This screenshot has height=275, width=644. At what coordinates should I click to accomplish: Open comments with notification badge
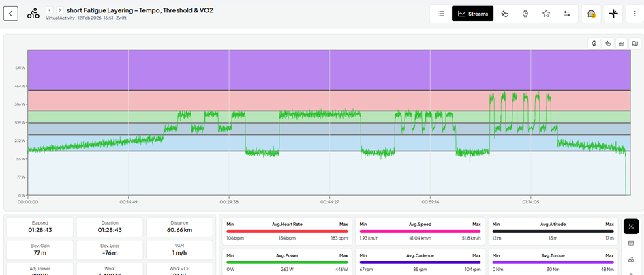click(x=592, y=13)
